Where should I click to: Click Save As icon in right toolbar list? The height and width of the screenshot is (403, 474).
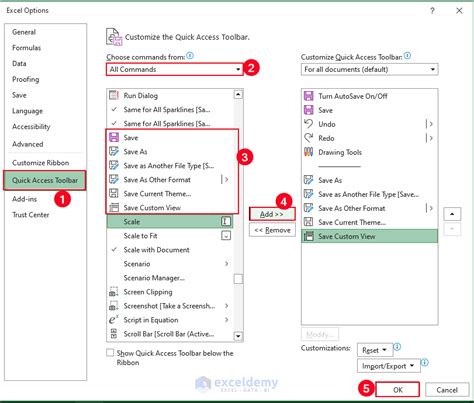pos(309,180)
